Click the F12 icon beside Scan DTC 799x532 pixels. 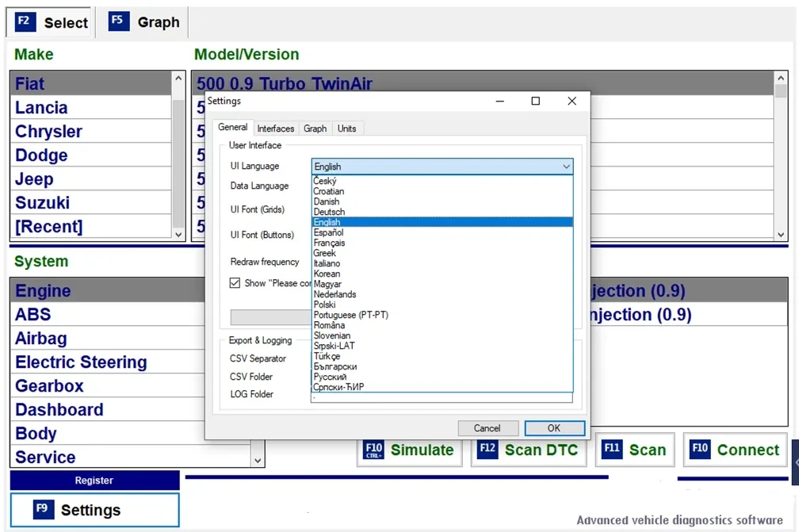pyautogui.click(x=487, y=449)
